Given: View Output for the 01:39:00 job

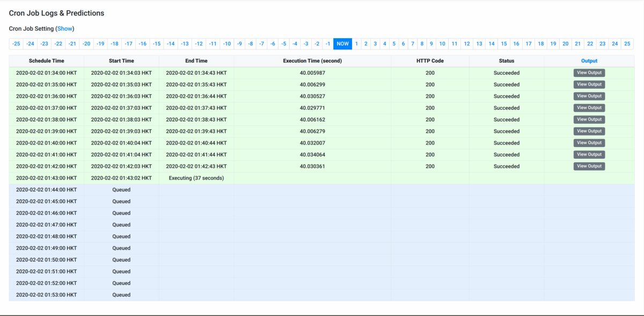Looking at the screenshot, I should pos(589,131).
